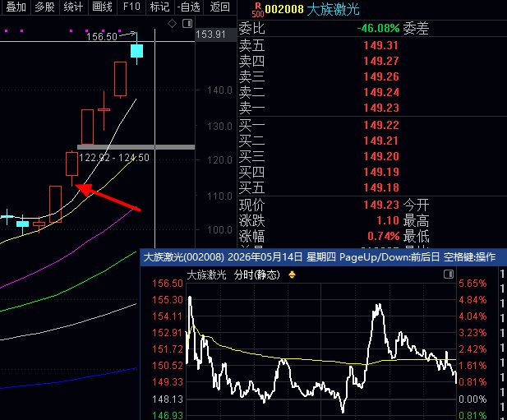Click the 委差 label
The height and width of the screenshot is (420, 507).
tap(416, 29)
